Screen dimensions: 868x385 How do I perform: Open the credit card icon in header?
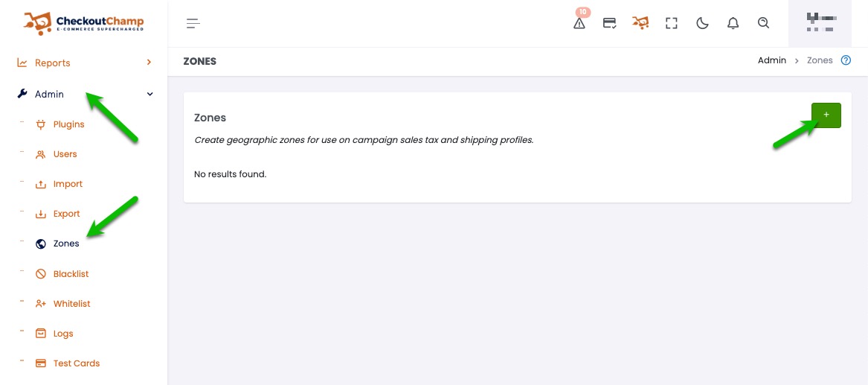pyautogui.click(x=609, y=23)
